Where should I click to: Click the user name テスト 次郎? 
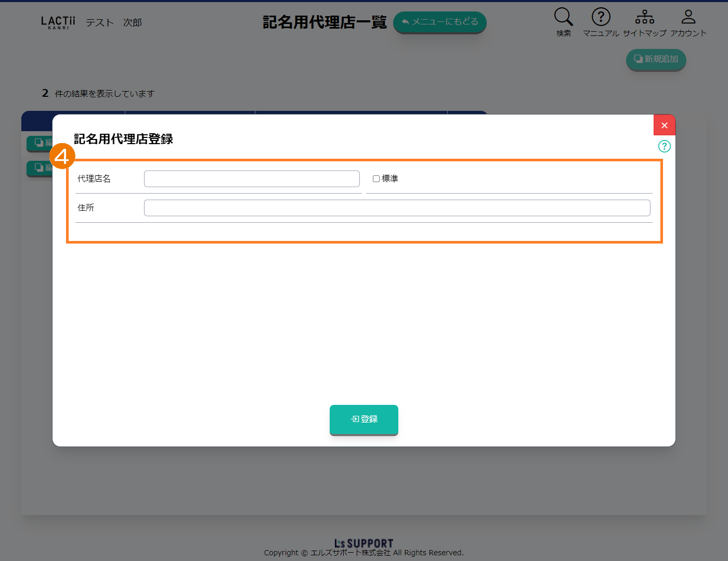pos(113,23)
